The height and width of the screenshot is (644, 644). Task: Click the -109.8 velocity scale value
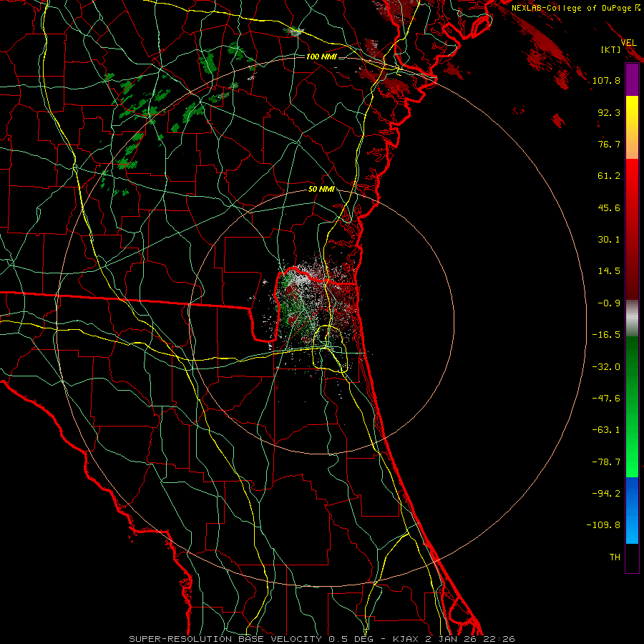click(x=603, y=525)
